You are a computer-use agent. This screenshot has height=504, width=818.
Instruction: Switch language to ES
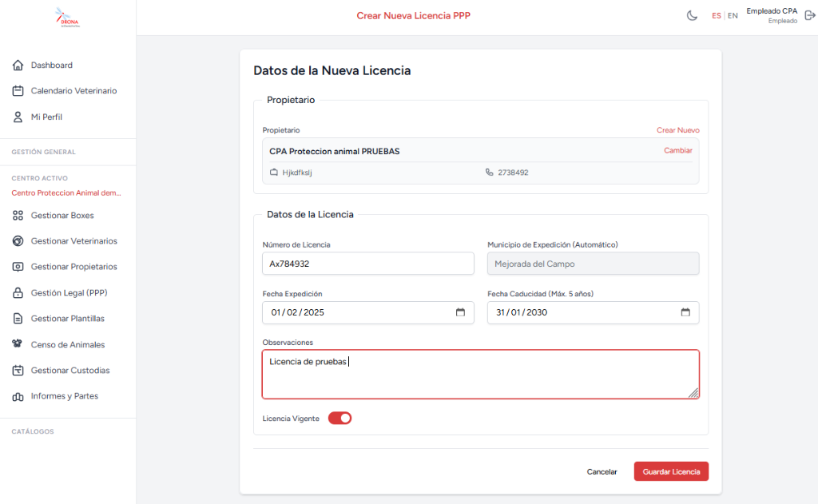[x=717, y=16]
